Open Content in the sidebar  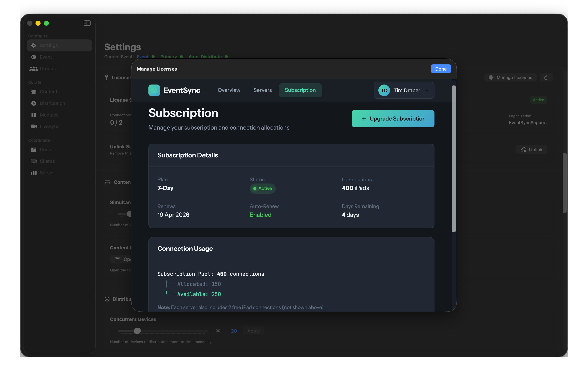tap(59, 92)
